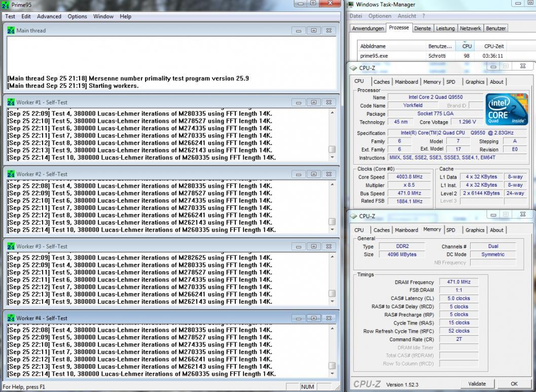Click the Windows Task-Manager title icon
Image resolution: width=536 pixels, height=392 pixels.
tap(350, 5)
